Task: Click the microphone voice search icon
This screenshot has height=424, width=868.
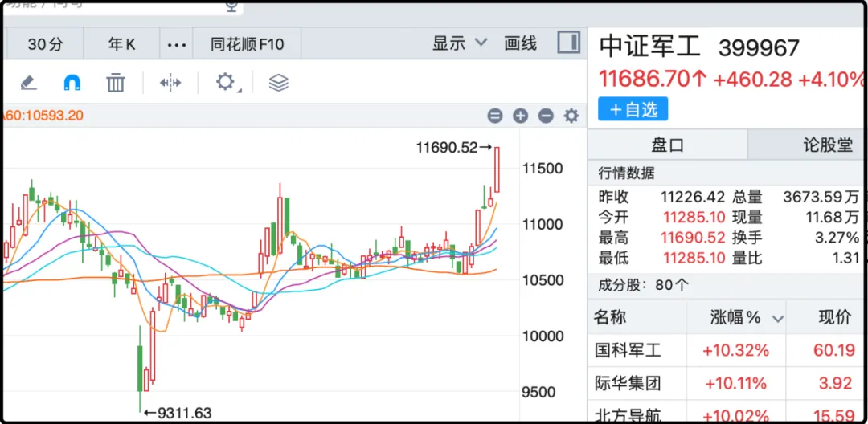Action: click(x=232, y=6)
